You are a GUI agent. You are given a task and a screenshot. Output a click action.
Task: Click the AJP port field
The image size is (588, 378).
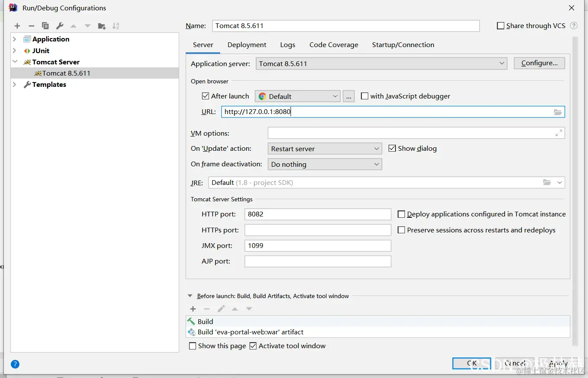click(318, 261)
